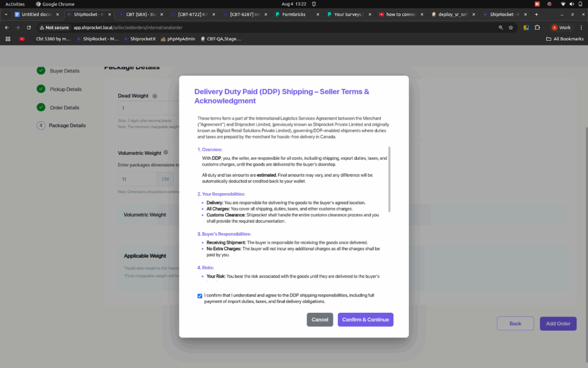Screen dimensions: 588x368
Task: Bookmark this page with the star icon
Action: tap(510, 27)
